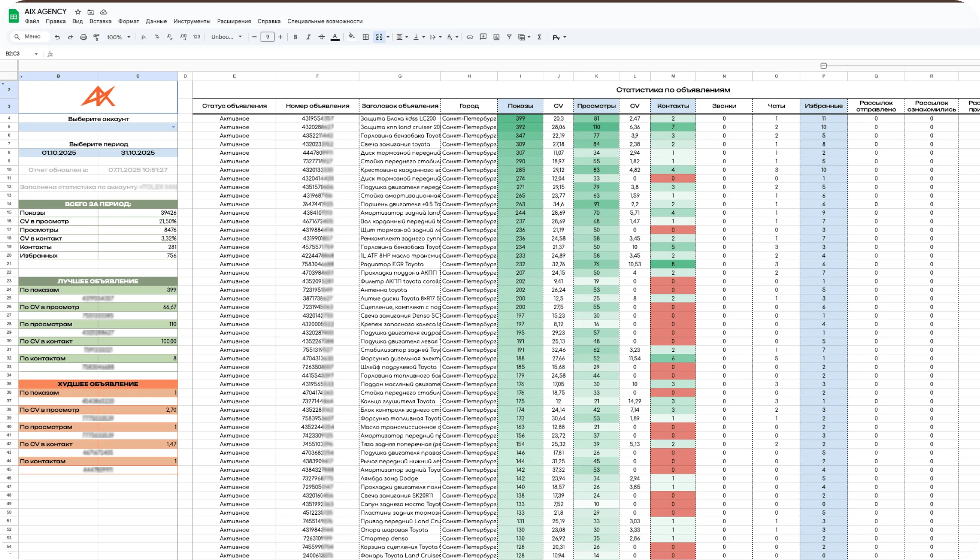Collapse the column group minus toggle
Image resolution: width=980 pixels, height=560 pixels.
coord(824,66)
